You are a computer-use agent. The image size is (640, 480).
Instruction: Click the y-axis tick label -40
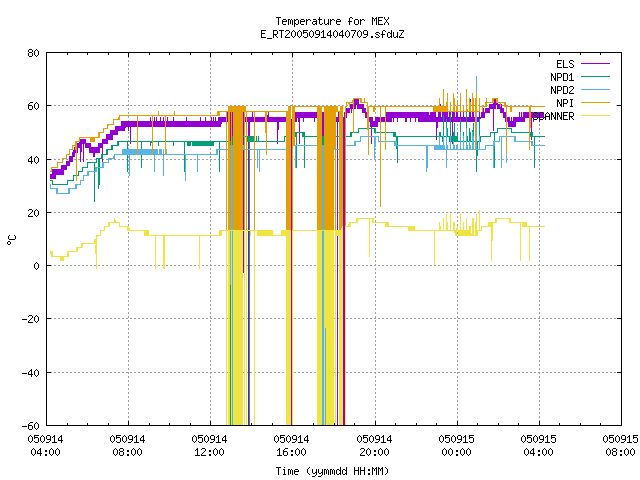(x=31, y=373)
